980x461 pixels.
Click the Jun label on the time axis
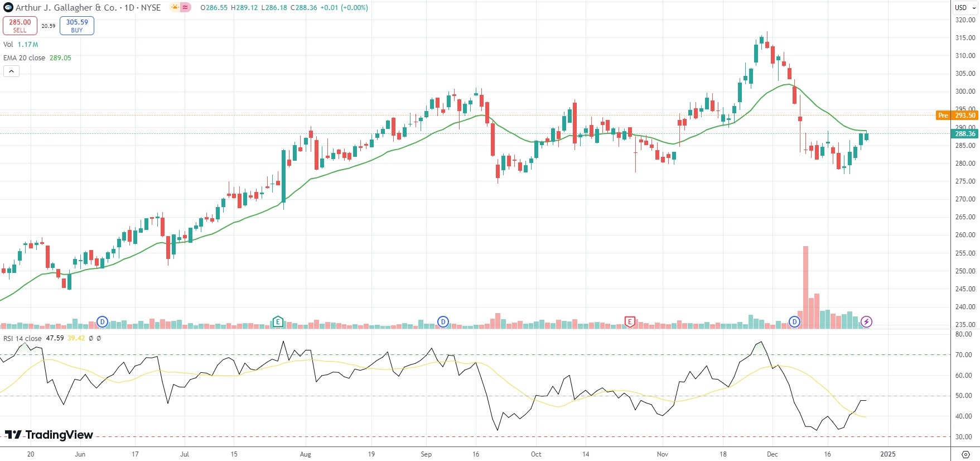pos(80,454)
